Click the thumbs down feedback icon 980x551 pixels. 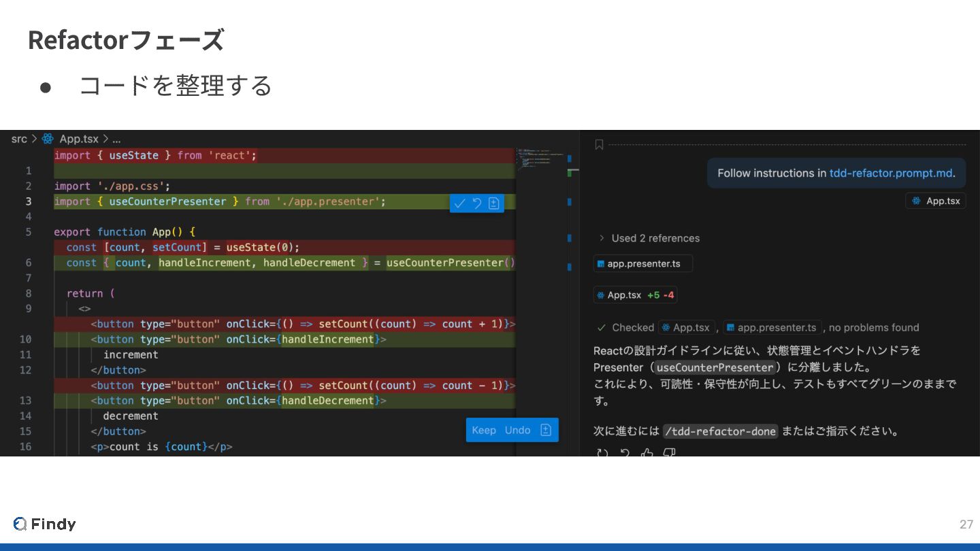pyautogui.click(x=670, y=452)
